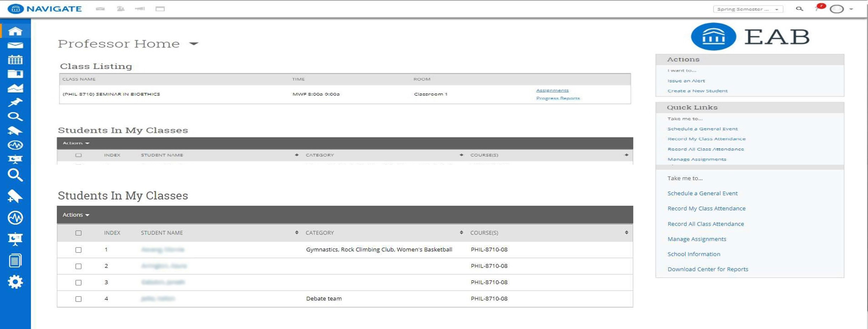Click the Assignments link for Seminar in Bioethics
The height and width of the screenshot is (329, 868).
(x=552, y=90)
